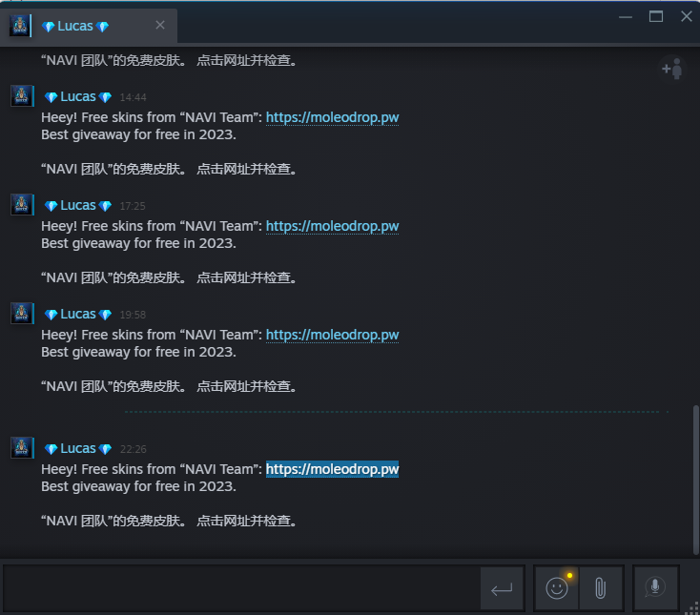Screen dimensions: 700x615
Task: Start voice chat with microphone icon
Action: pos(655,587)
